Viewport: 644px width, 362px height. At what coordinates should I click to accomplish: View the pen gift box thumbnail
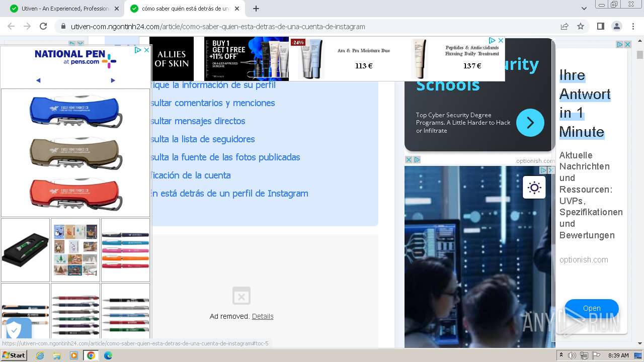(x=26, y=250)
